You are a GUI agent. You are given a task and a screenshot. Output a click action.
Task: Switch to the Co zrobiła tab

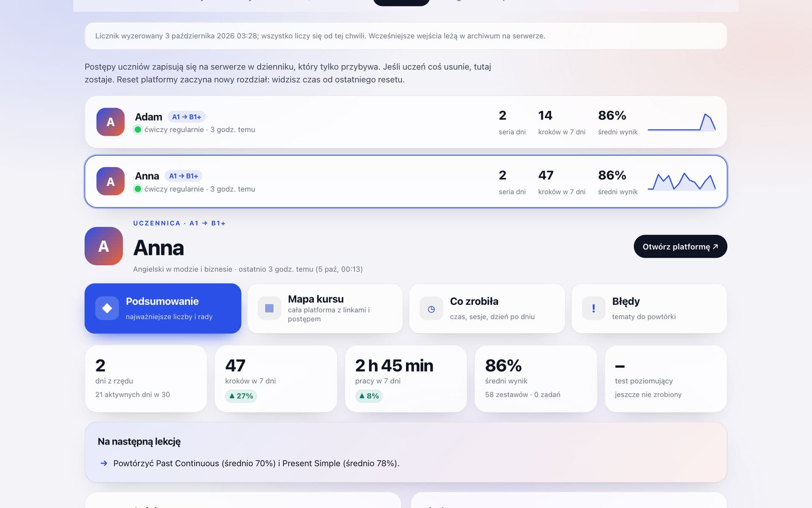click(x=487, y=308)
